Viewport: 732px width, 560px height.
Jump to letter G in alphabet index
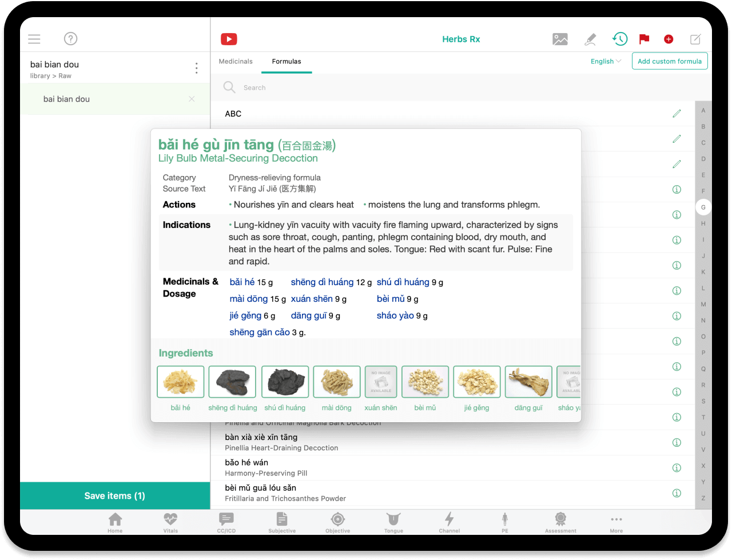pos(703,207)
